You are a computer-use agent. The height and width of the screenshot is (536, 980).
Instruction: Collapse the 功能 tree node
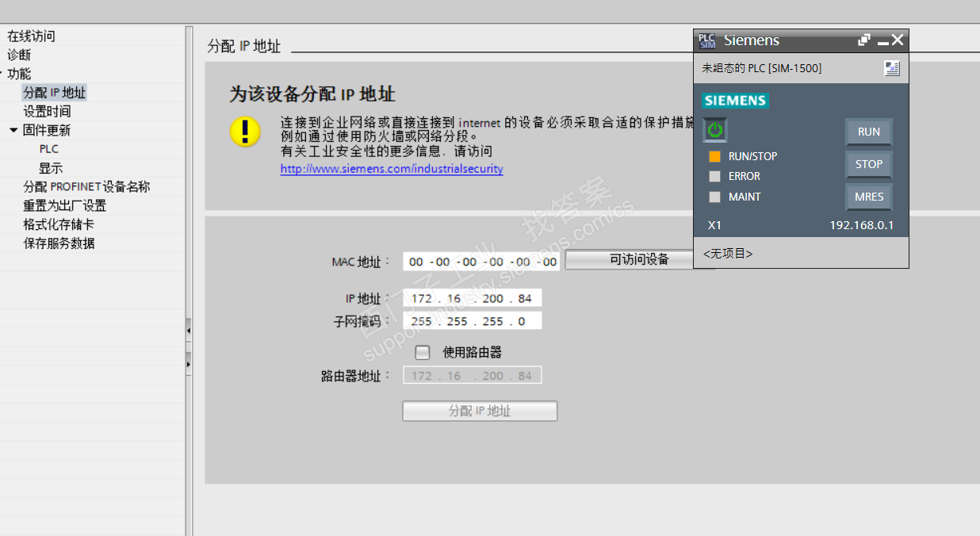point(2,74)
